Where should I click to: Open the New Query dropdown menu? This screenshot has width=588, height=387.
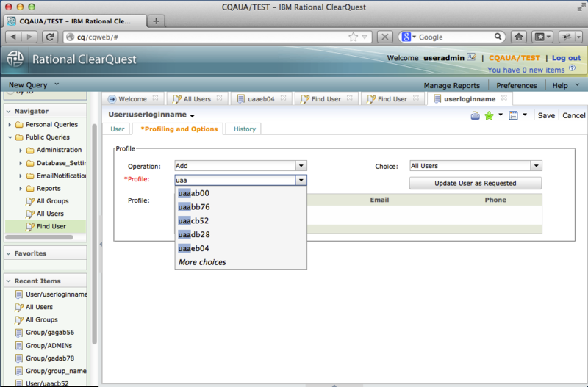tap(57, 84)
